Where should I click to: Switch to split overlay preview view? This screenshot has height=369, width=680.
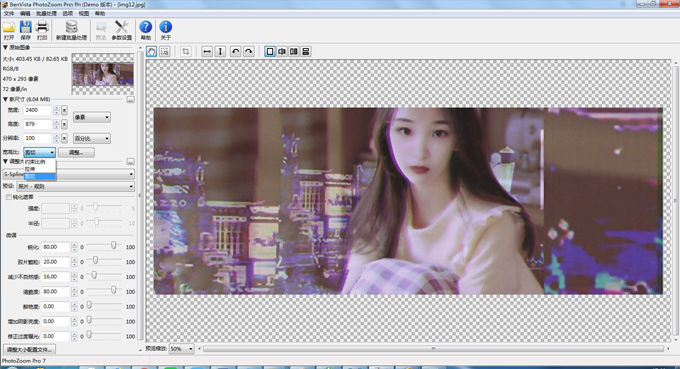point(282,52)
